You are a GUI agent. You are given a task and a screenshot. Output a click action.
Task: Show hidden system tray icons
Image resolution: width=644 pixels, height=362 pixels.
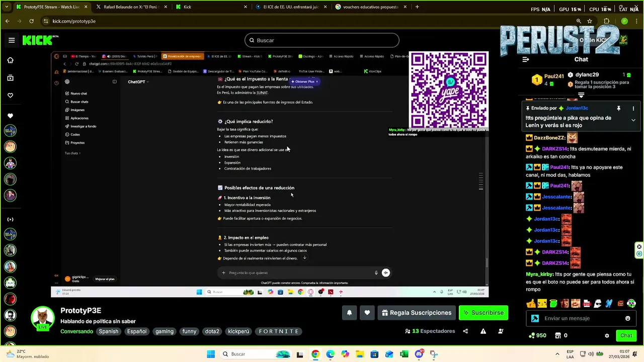coord(557,354)
